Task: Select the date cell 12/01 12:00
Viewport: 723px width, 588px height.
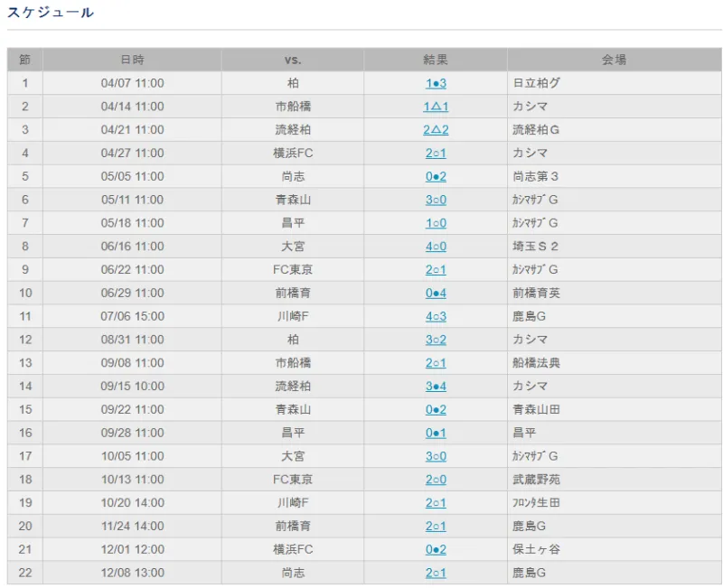Action: [x=132, y=549]
